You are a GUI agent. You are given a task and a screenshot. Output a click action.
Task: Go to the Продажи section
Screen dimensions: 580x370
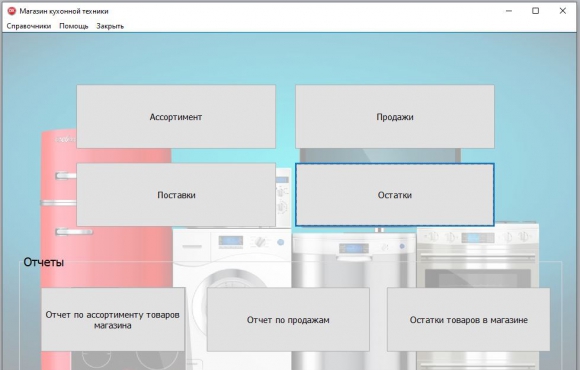point(395,117)
